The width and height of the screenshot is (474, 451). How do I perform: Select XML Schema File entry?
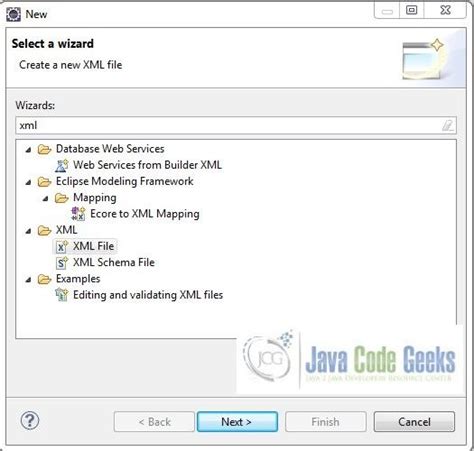coord(114,262)
